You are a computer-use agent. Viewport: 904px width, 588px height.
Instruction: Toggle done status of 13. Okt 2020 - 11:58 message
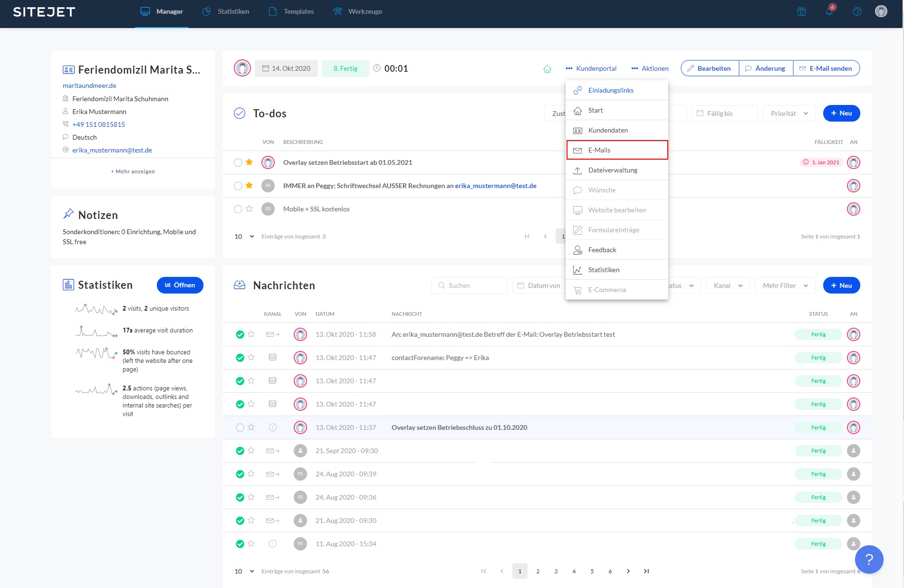240,334
